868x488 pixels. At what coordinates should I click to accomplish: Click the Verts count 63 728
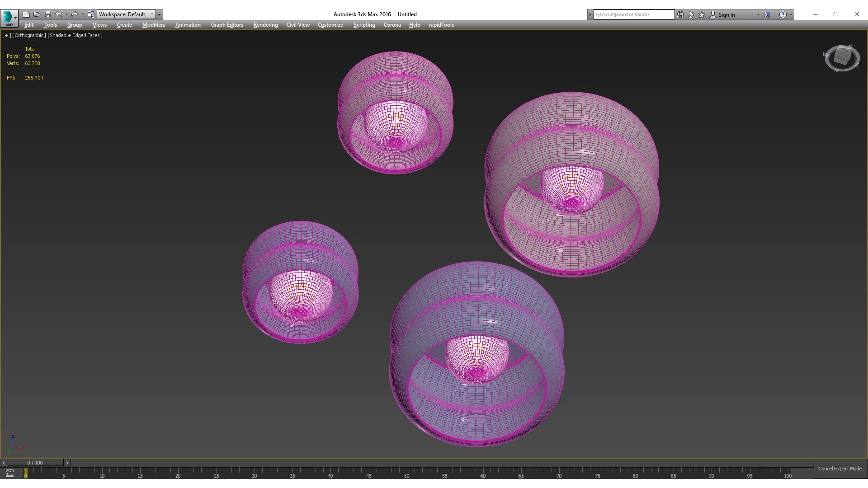[x=32, y=63]
